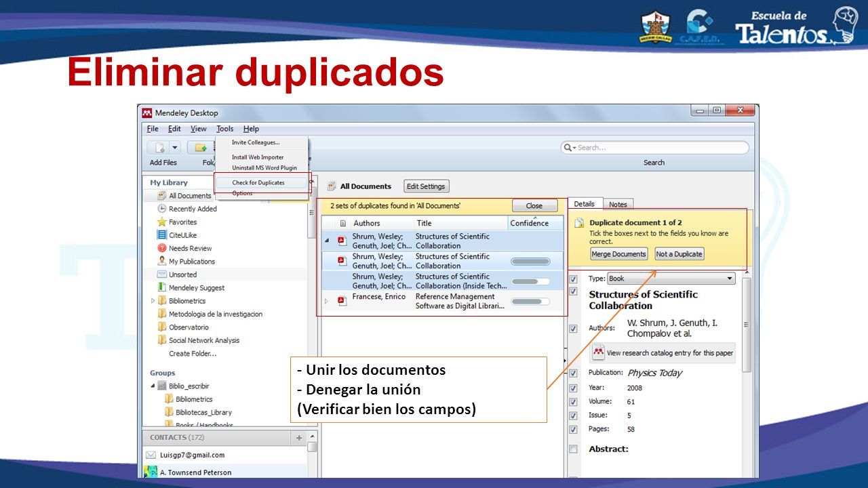Collapse the Shrum, Wesley duplicate set

point(327,241)
